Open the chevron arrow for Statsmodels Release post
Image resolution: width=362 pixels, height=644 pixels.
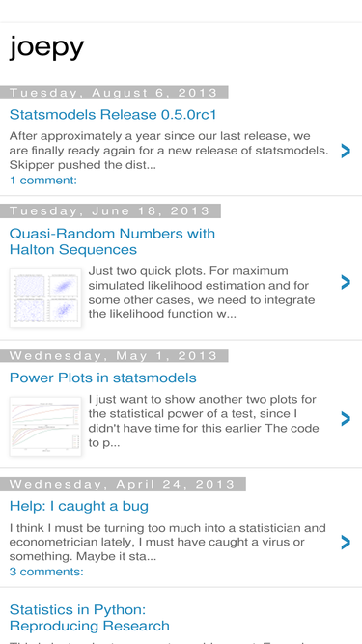coord(346,151)
